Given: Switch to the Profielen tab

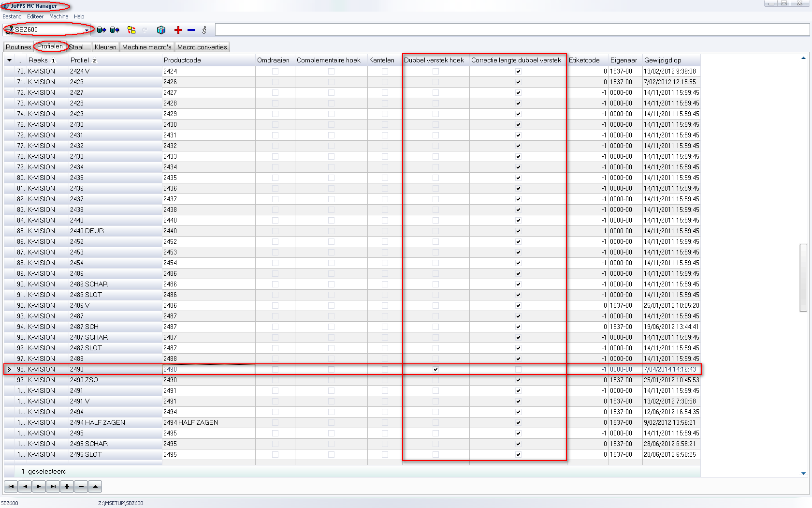Looking at the screenshot, I should [50, 46].
